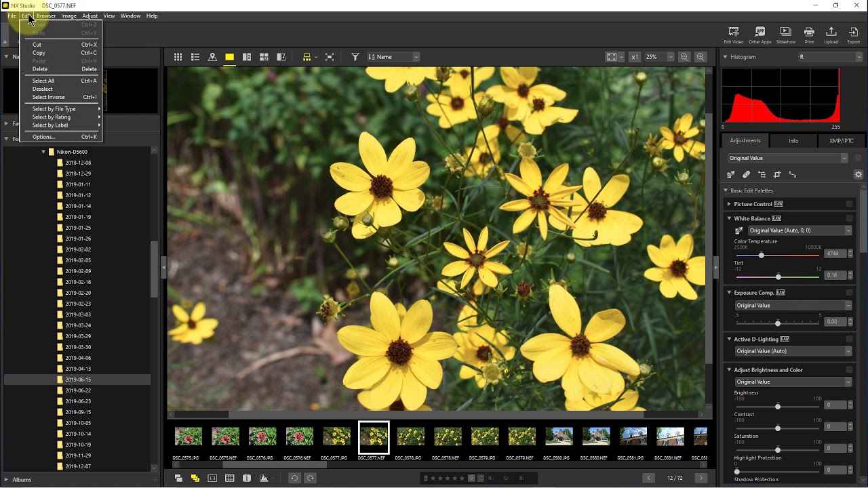This screenshot has height=488, width=868.
Task: Open Other Apps launcher
Action: 760,35
